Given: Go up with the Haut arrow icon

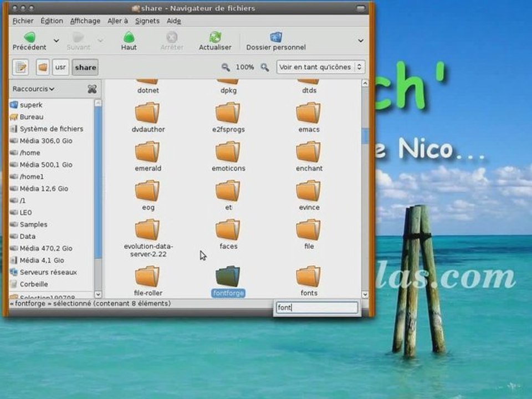Looking at the screenshot, I should pyautogui.click(x=129, y=37).
